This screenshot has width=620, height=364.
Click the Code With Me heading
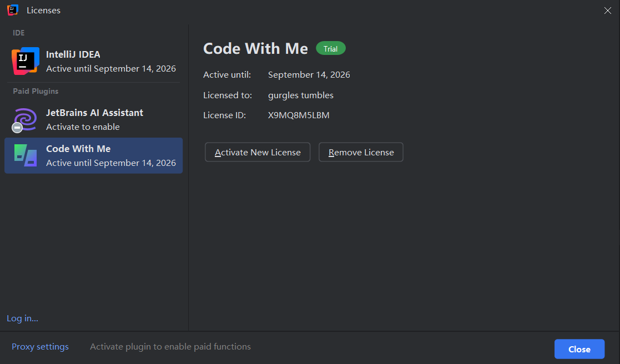(255, 49)
